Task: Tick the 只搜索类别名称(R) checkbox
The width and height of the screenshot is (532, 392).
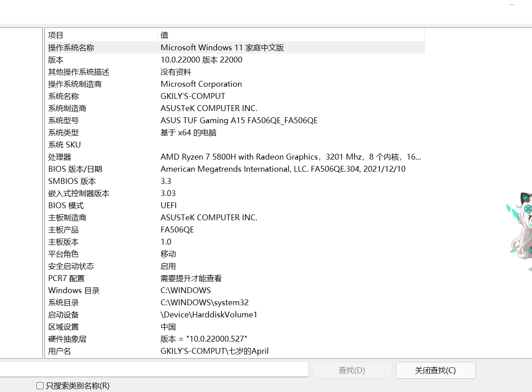Action: [40, 386]
